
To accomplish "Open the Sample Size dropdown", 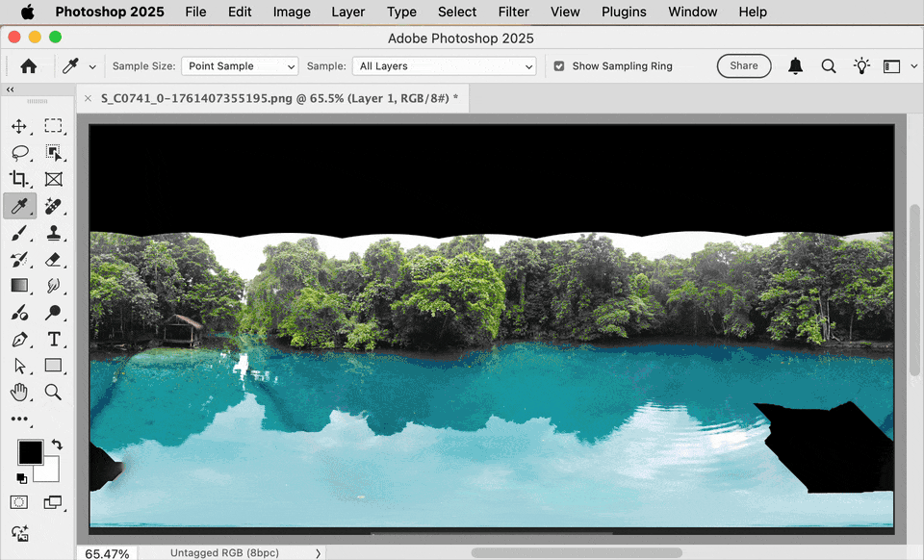I will coord(239,65).
